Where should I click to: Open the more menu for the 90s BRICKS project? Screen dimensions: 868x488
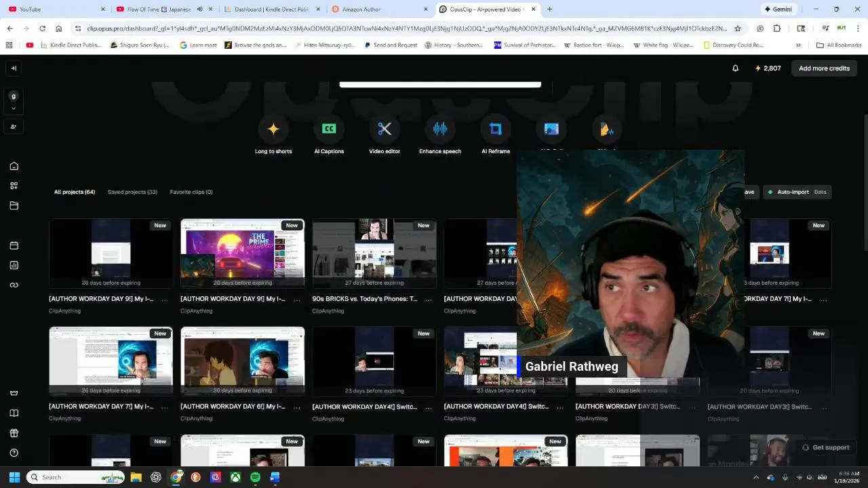point(428,299)
